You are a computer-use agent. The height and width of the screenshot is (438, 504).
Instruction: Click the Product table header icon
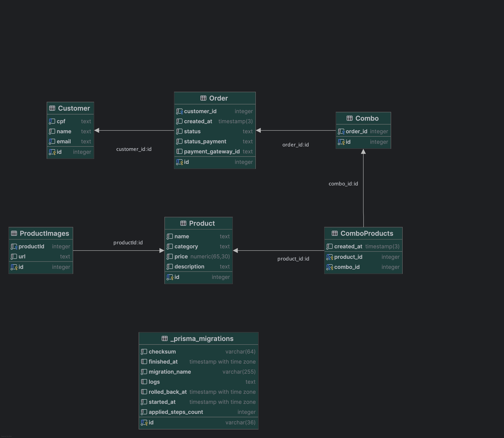pyautogui.click(x=183, y=223)
